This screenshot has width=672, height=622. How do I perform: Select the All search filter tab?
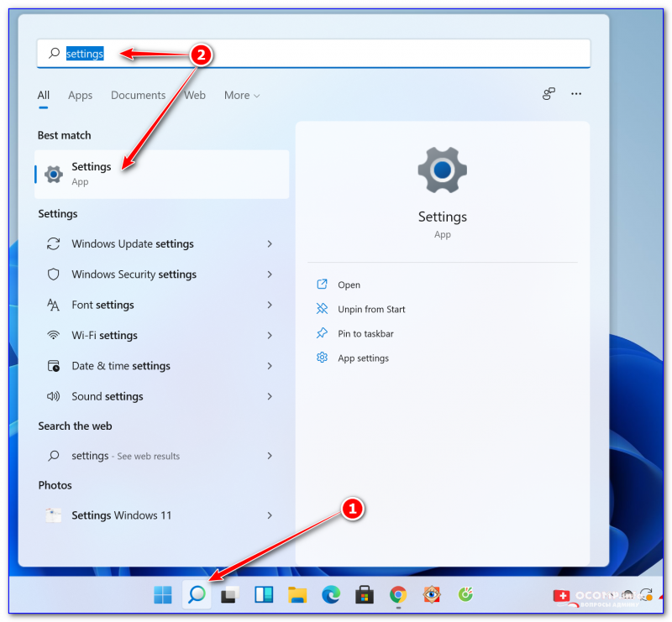44,95
